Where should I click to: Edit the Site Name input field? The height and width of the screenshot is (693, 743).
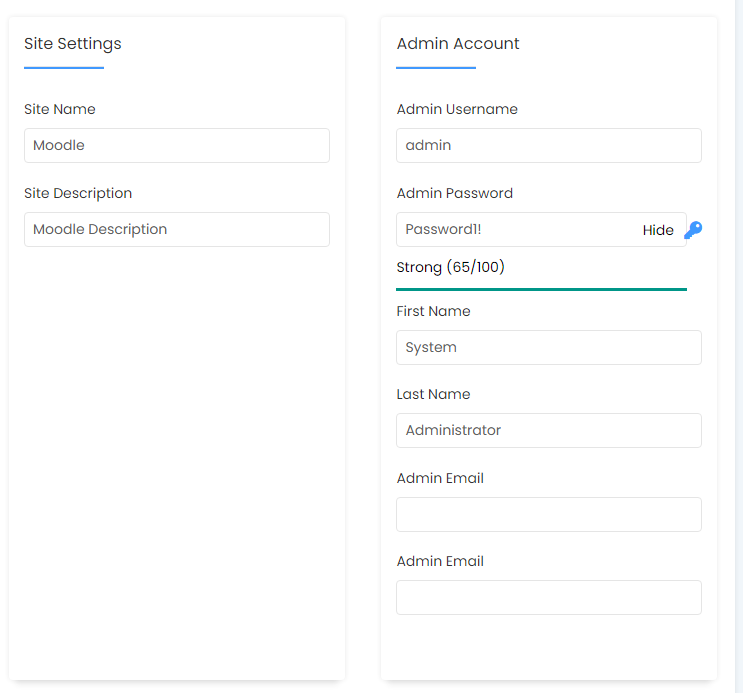pos(177,146)
